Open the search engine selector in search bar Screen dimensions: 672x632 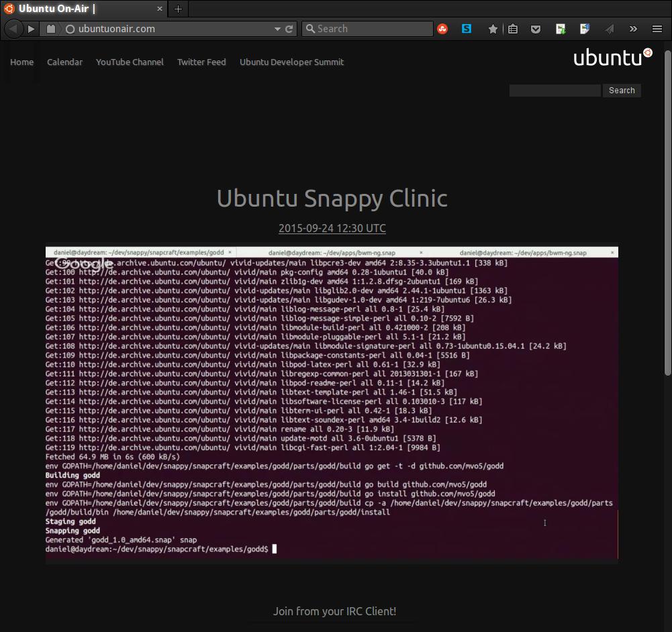pos(309,29)
